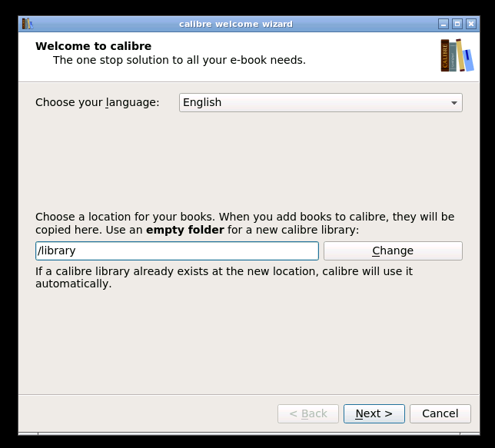Click the 'The one stop solution' subtitle text

[x=179, y=60]
